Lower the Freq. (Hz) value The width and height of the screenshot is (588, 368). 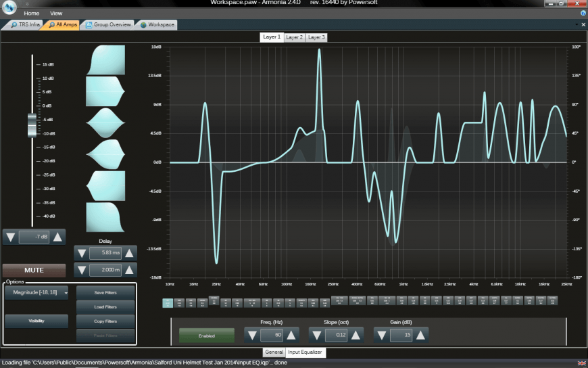point(252,335)
